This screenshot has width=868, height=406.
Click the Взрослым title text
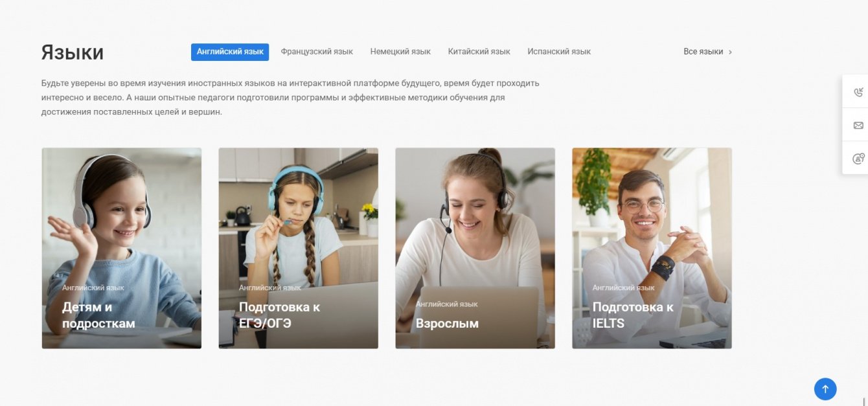point(447,323)
